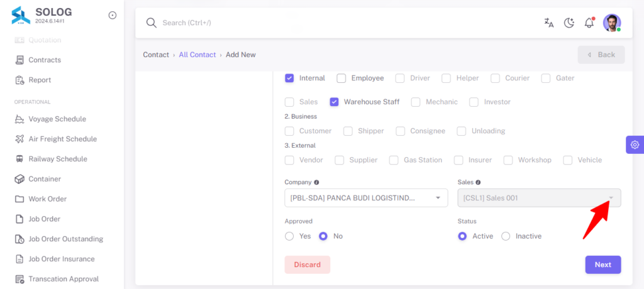644x289 pixels.
Task: Set status to Inactive
Action: pyautogui.click(x=506, y=236)
